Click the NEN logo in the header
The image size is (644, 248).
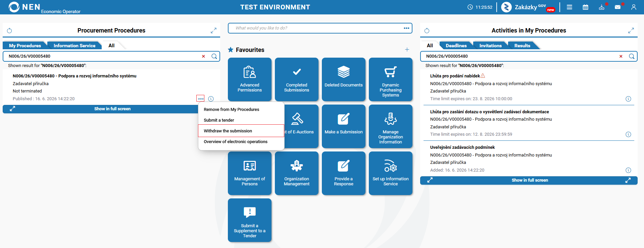pos(24,7)
